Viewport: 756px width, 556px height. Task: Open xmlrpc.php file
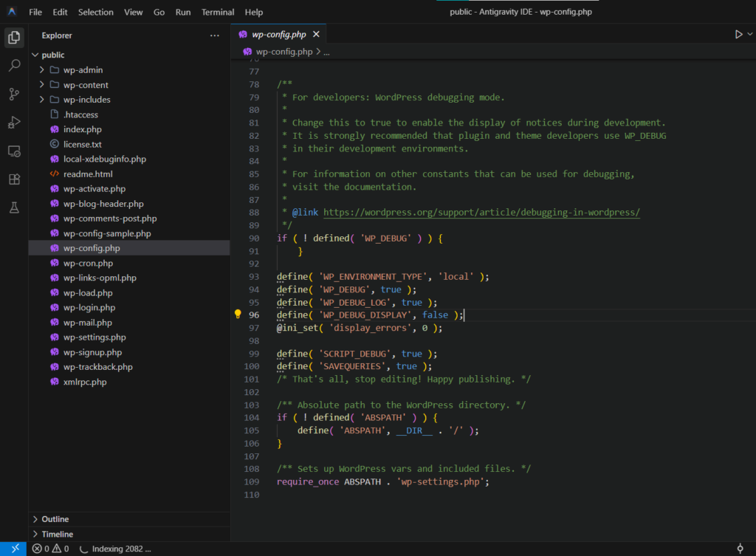pyautogui.click(x=129, y=382)
